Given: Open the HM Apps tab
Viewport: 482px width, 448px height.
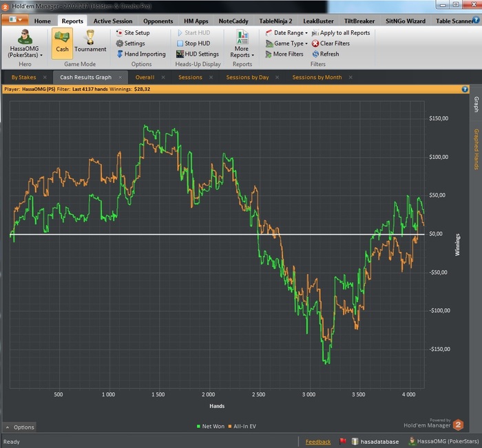Looking at the screenshot, I should coord(196,21).
